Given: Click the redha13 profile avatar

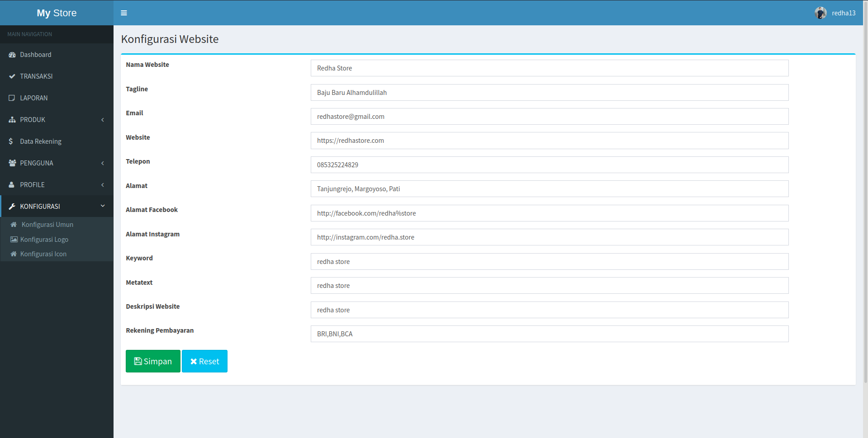Looking at the screenshot, I should 820,13.
